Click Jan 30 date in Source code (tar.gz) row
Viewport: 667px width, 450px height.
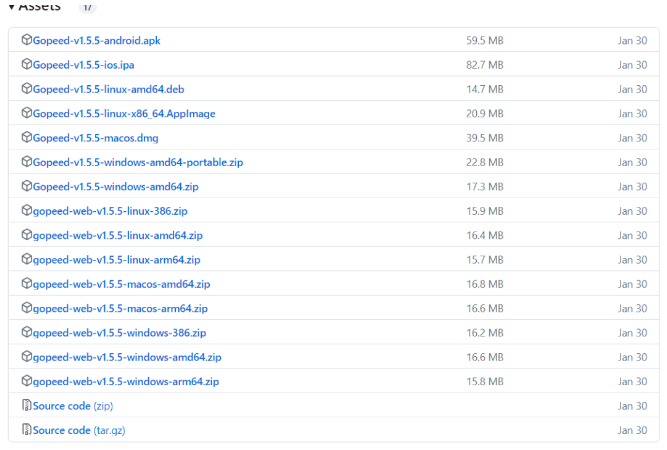pos(633,430)
